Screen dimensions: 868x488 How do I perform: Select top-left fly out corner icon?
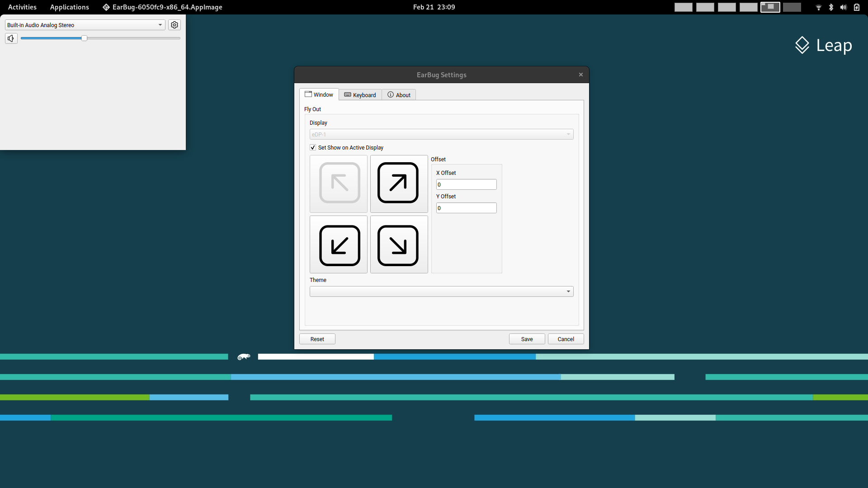tap(339, 183)
